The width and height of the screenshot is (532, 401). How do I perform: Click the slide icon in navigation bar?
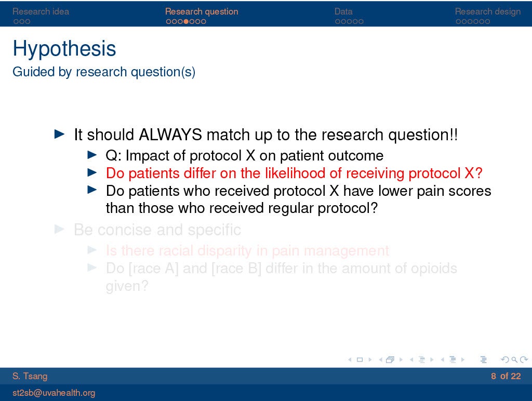[359, 359]
